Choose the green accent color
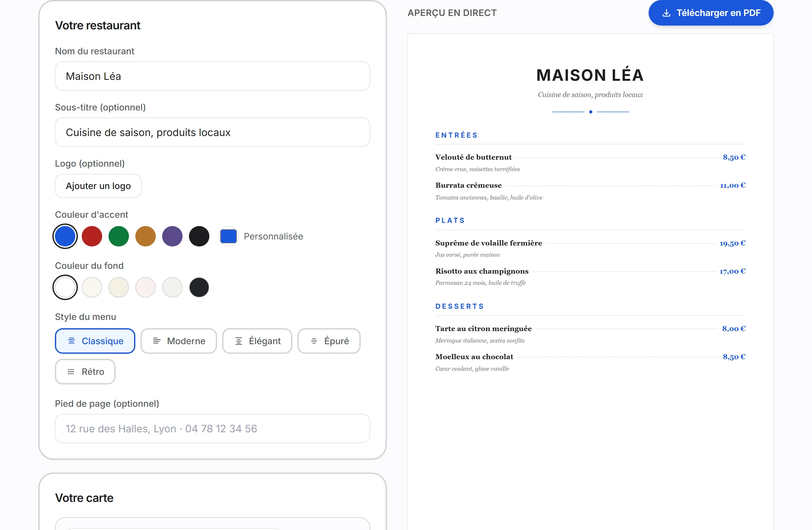Viewport: 812px width, 530px height. tap(119, 236)
